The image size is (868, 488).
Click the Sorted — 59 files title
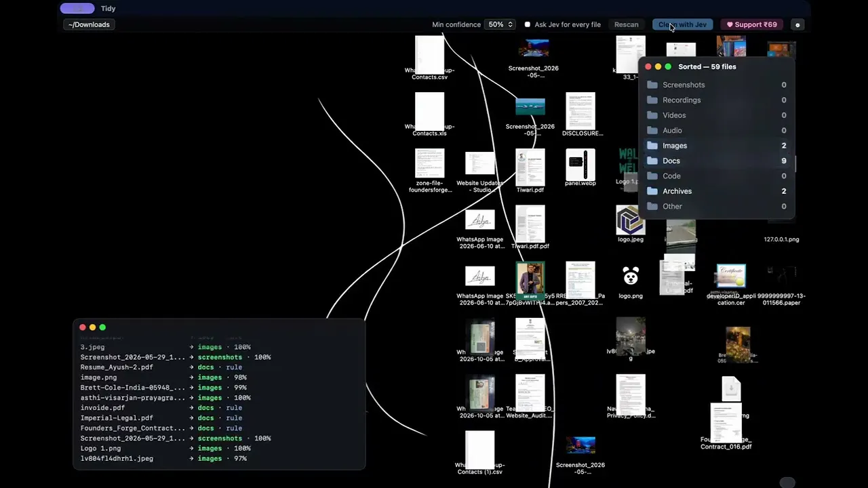(707, 67)
